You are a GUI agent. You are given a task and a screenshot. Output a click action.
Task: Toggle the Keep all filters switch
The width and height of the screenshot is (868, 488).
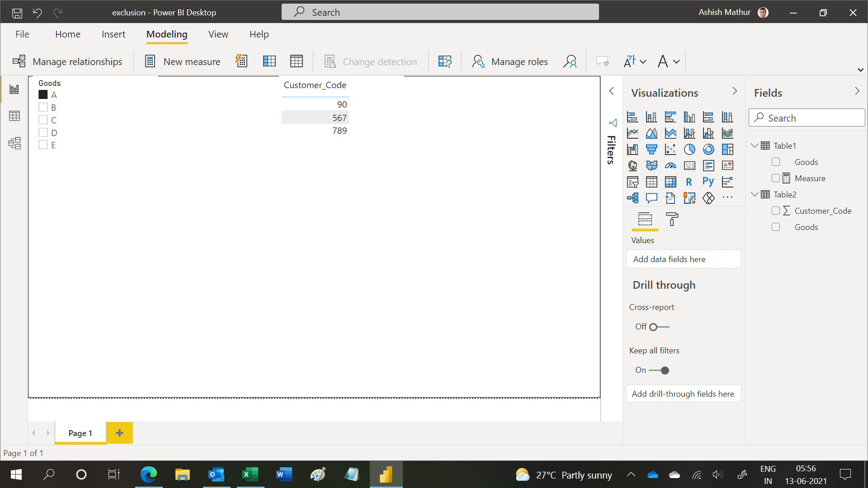[659, 371]
